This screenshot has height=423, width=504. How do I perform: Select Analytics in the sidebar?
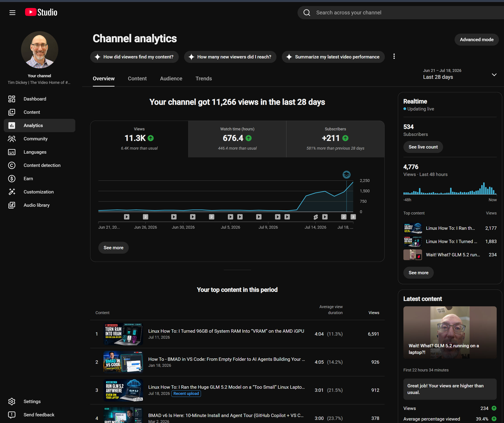(40, 126)
